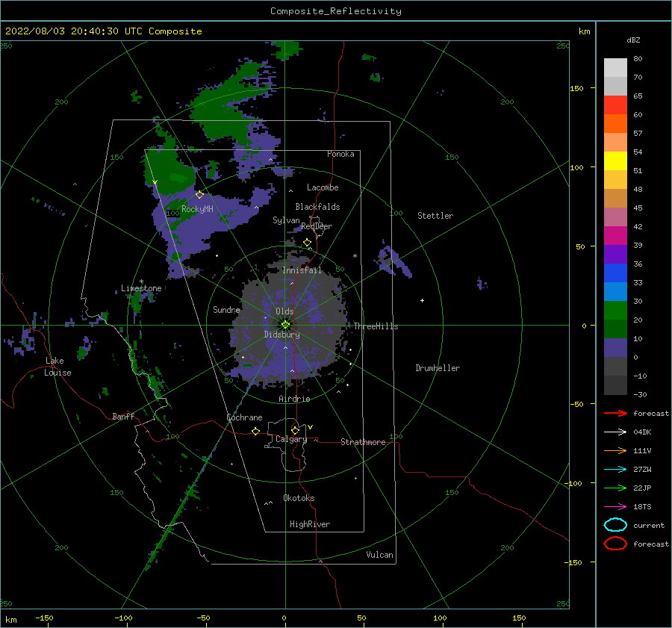Screen dimensions: 672x628
Task: Click the red forecast arrow in legend
Action: point(615,413)
